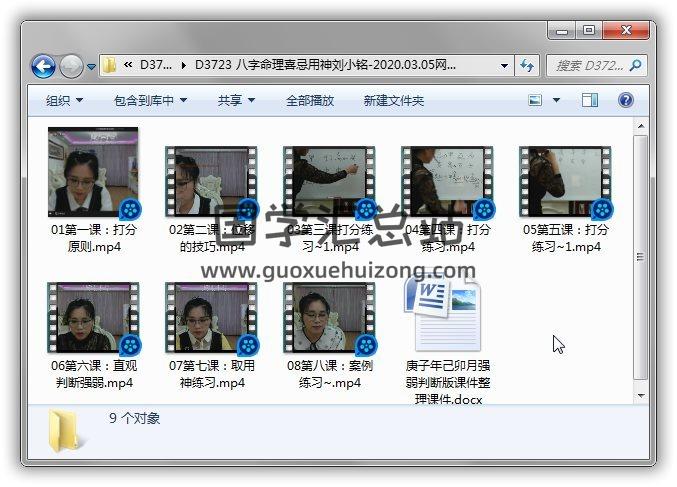Screen dimensions: 677x487
Task: Click the Back navigation arrow button
Action: click(x=43, y=67)
